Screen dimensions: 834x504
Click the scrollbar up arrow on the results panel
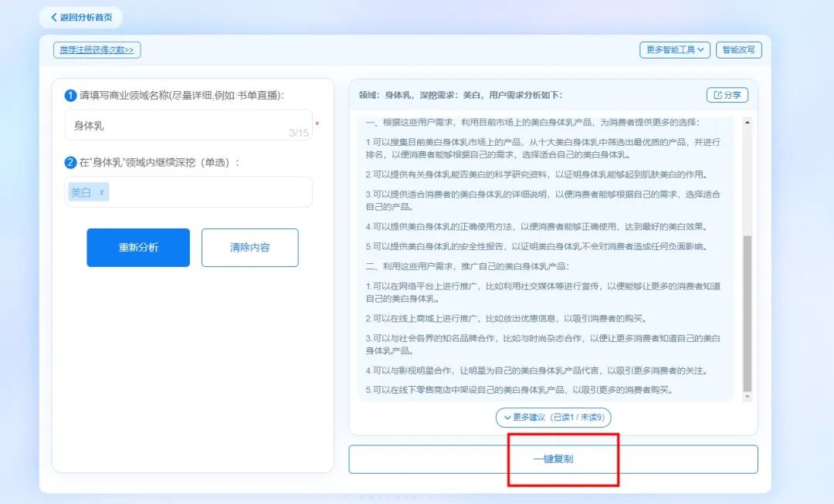pos(747,120)
